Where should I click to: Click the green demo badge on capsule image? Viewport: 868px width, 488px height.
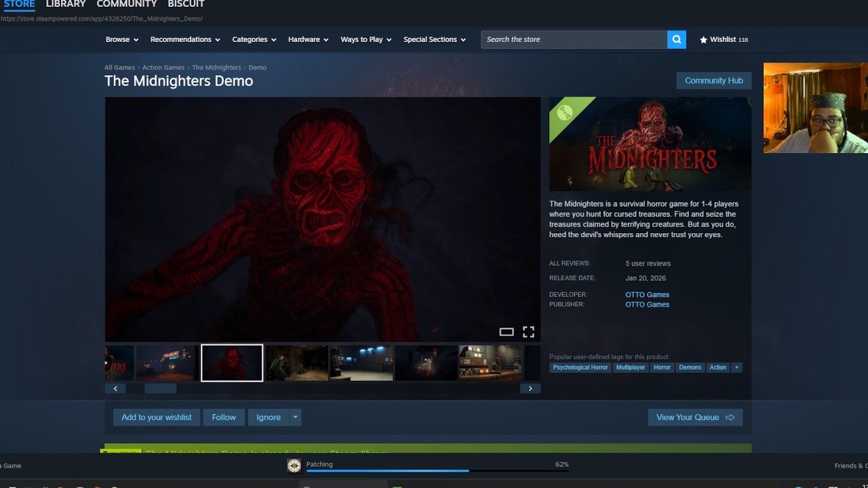[566, 113]
